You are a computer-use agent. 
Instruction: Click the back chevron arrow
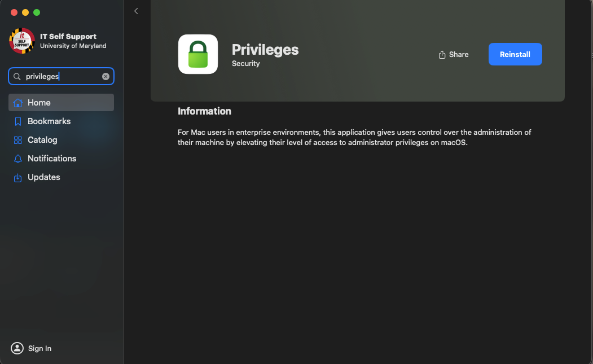click(136, 11)
